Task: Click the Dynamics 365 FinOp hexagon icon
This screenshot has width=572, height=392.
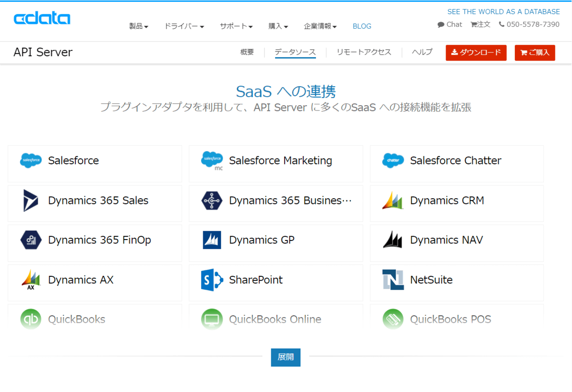Action: pos(31,240)
